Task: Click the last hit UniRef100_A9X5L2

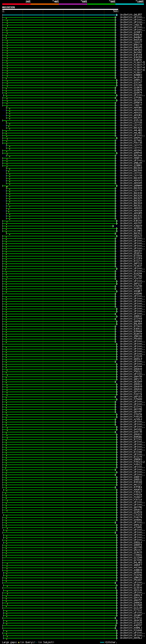Action: point(131,638)
